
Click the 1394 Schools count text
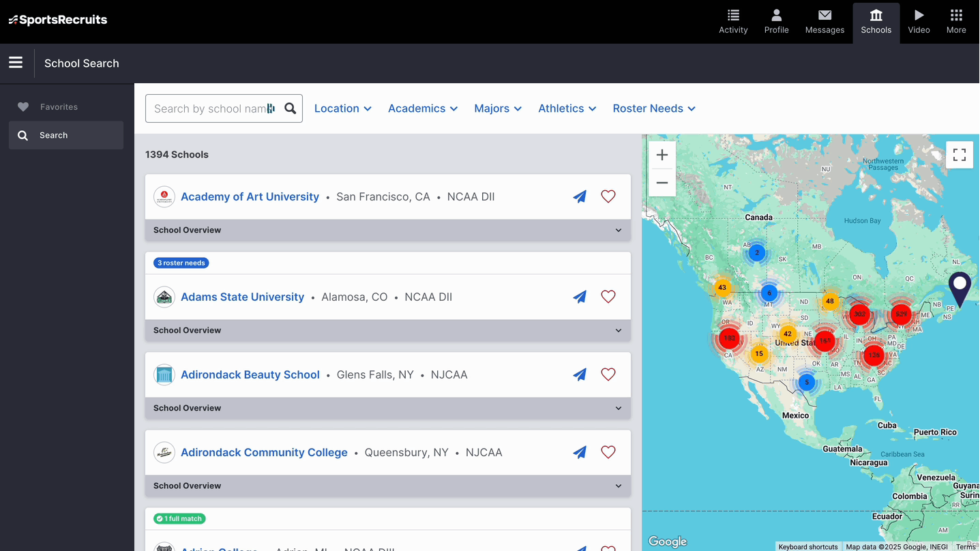[x=177, y=155]
